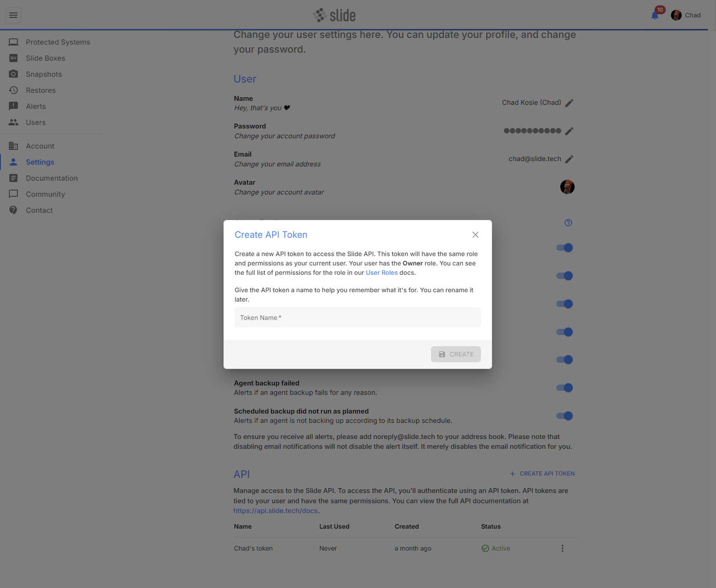This screenshot has height=588, width=716.
Task: Select Settings in the sidebar
Action: click(x=40, y=162)
